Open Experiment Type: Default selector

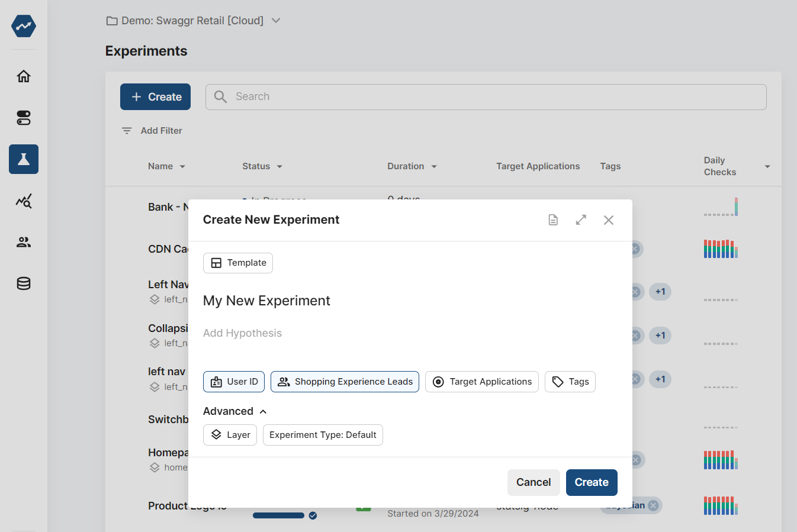click(x=323, y=434)
